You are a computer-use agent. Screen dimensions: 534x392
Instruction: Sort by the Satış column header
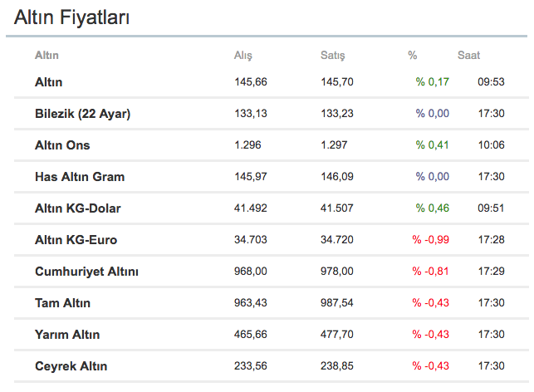coord(332,56)
